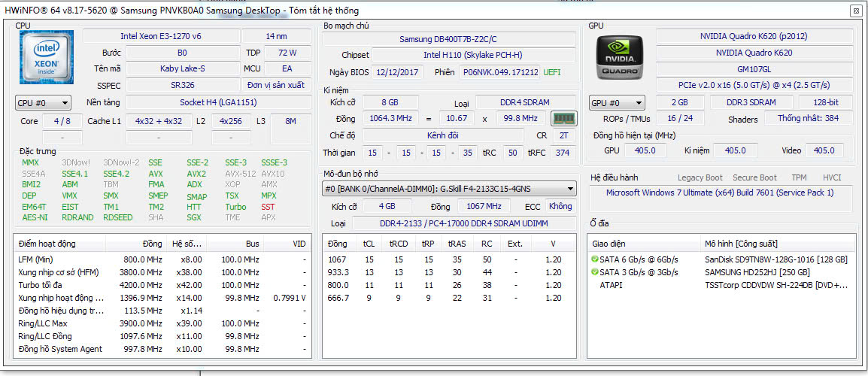Screen dimensions: 868x376
Task: Click the BIOS date 12/12/2017 field
Action: click(x=399, y=72)
